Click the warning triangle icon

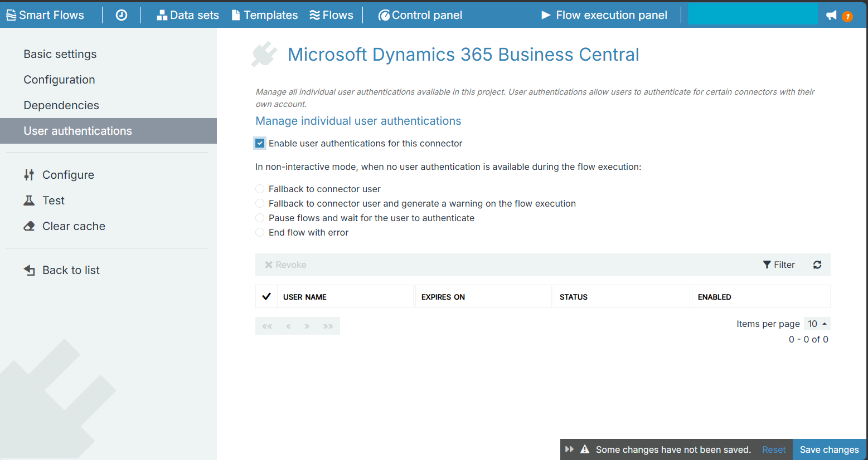[585, 449]
